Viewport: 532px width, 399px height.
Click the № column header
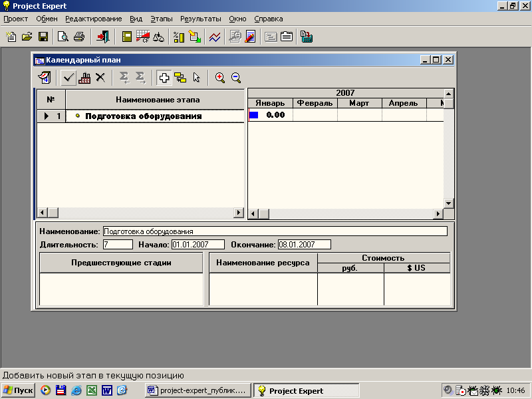click(x=51, y=100)
